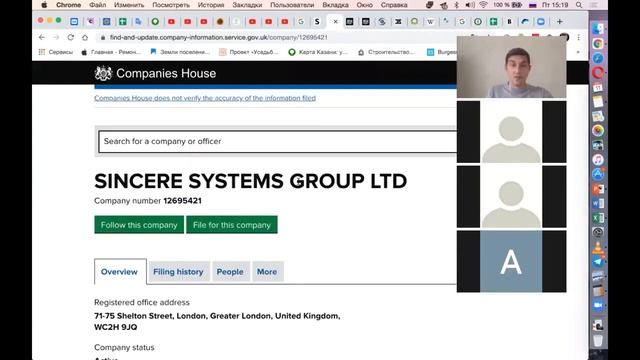Launch Opera browser from the dock

[x=598, y=73]
